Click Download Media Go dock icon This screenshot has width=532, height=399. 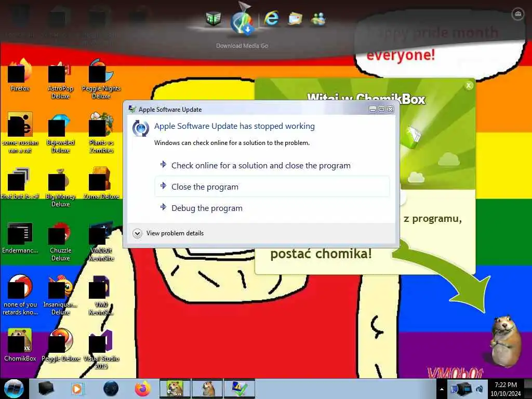pyautogui.click(x=242, y=22)
